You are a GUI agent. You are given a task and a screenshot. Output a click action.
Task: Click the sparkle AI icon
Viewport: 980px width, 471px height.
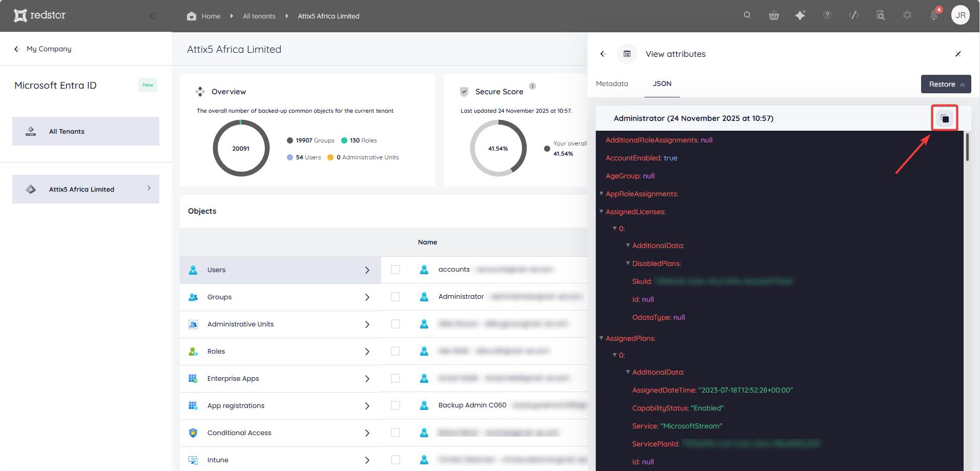coord(800,15)
